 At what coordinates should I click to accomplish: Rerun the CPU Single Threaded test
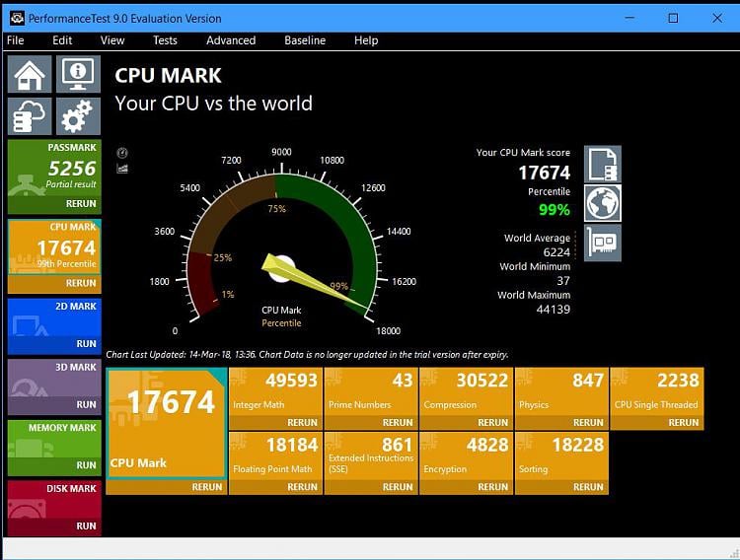click(684, 423)
